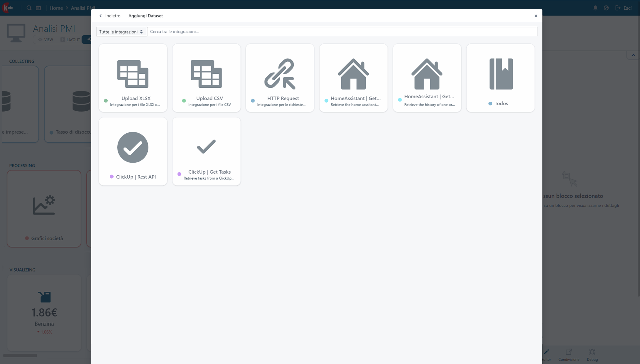640x364 pixels.
Task: Click the Esci logout icon
Action: [618, 8]
